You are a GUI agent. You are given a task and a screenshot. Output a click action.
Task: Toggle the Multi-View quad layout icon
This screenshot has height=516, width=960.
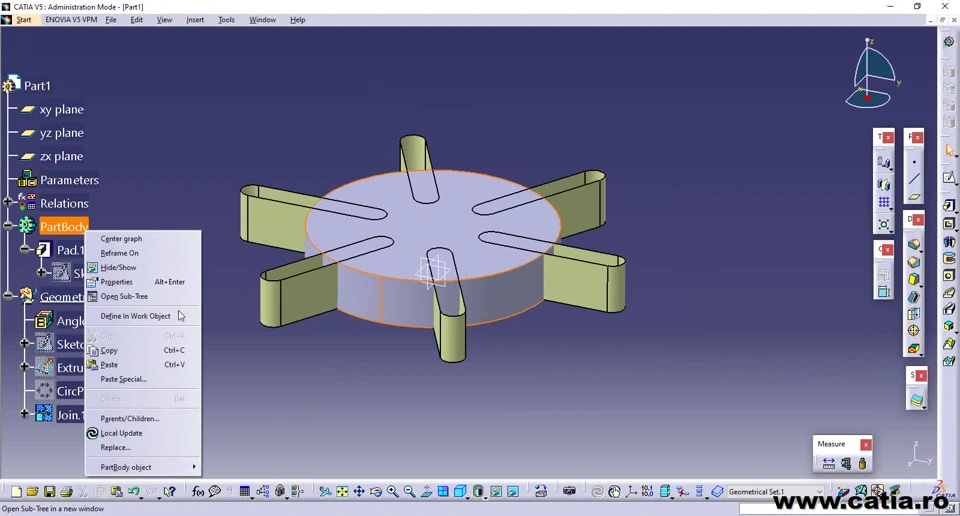(443, 492)
